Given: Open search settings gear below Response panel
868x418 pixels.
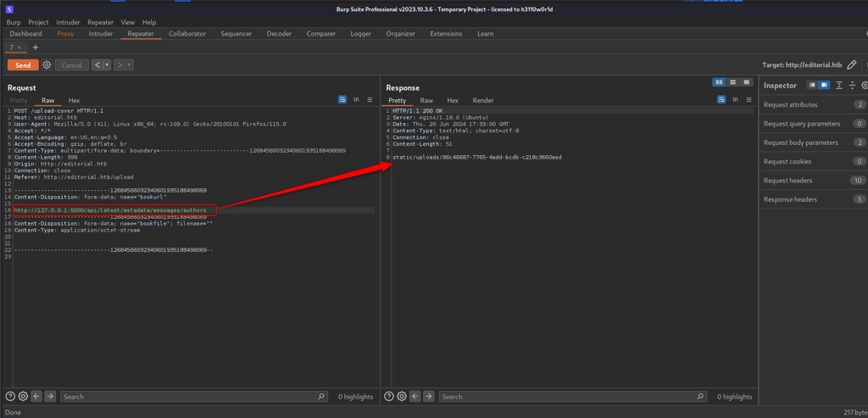Looking at the screenshot, I should [402, 396].
